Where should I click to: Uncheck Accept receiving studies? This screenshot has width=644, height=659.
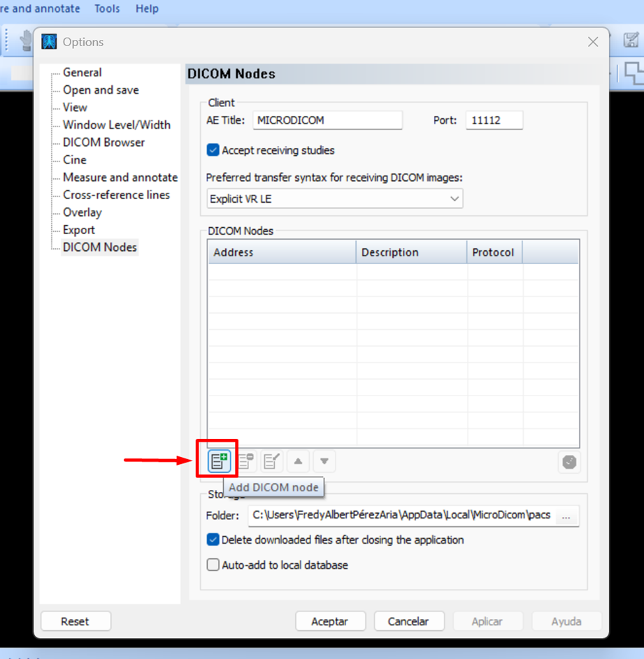[x=213, y=150]
